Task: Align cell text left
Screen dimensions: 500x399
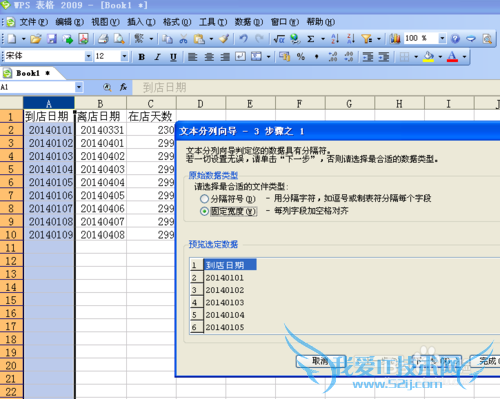Action: pos(193,57)
